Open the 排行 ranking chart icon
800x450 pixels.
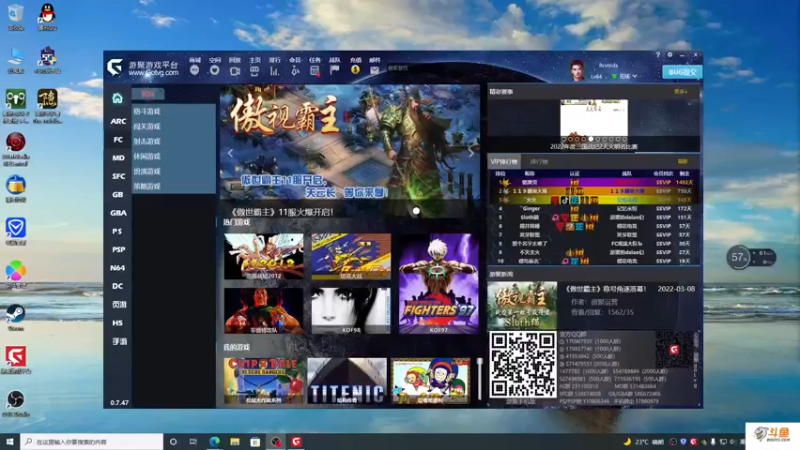point(274,71)
